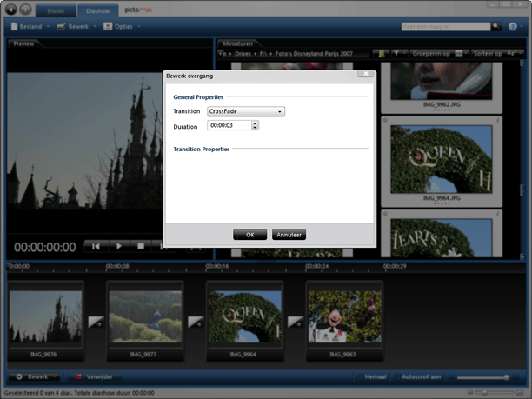
Task: Select thumbnail IMG_9962.JPG
Action: click(x=442, y=88)
